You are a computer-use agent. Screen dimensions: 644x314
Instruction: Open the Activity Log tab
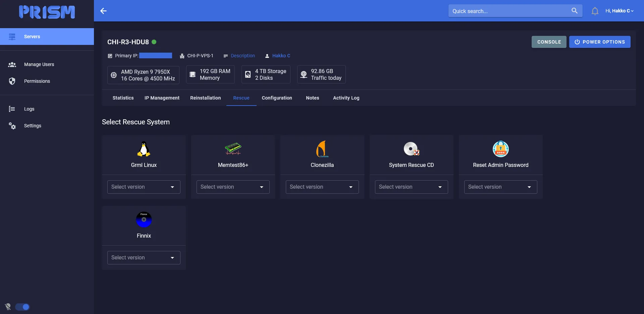[346, 98]
